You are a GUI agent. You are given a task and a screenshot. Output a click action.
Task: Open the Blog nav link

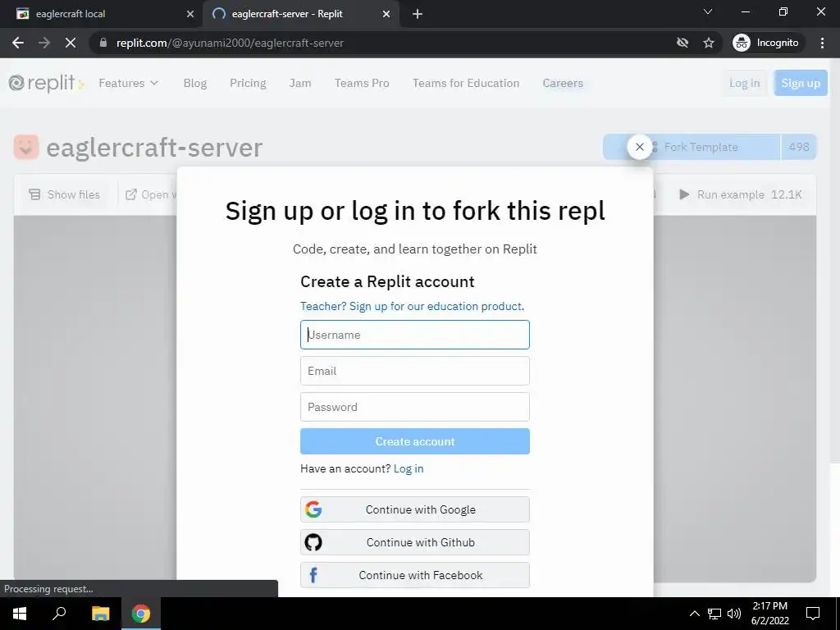[x=195, y=83]
